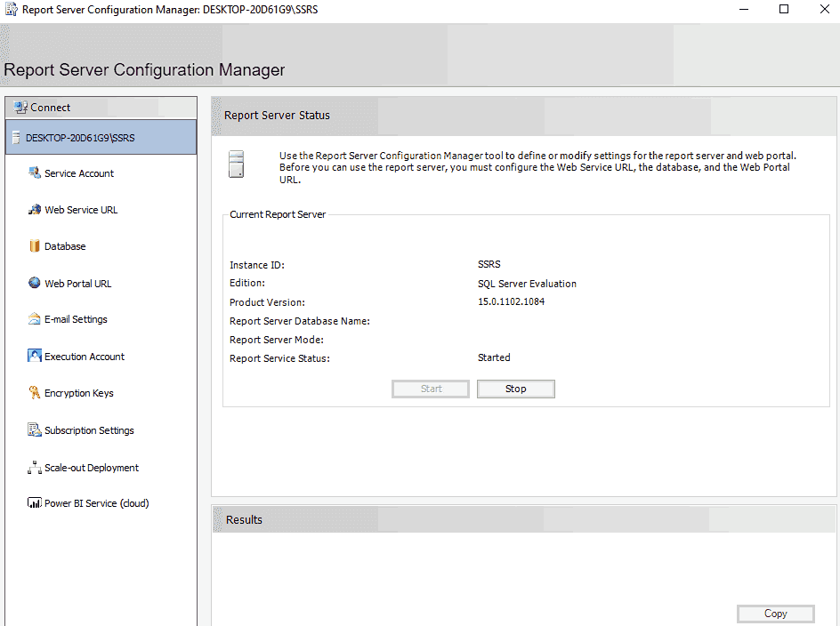Click the greyed-out Start button
This screenshot has width=840, height=626.
click(431, 389)
